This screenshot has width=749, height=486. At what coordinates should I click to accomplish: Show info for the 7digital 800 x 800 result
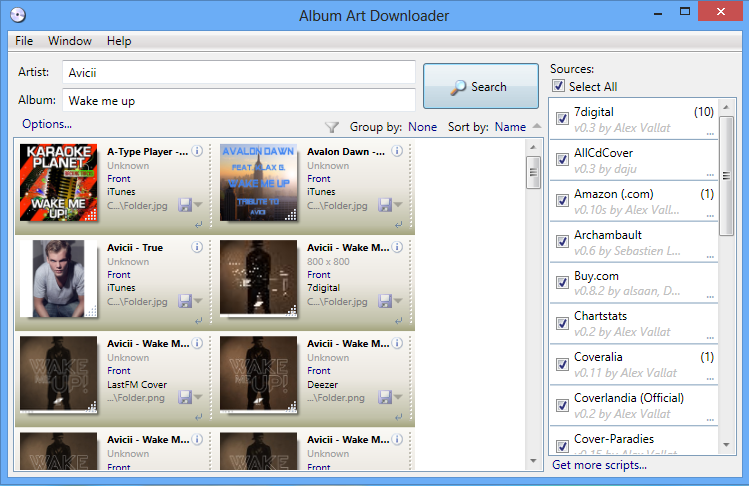397,247
